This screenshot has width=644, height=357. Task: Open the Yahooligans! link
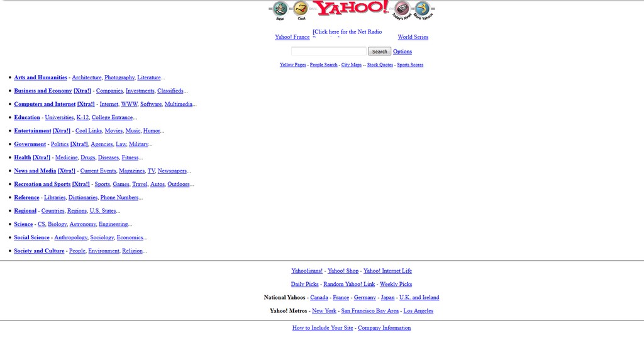pos(307,271)
